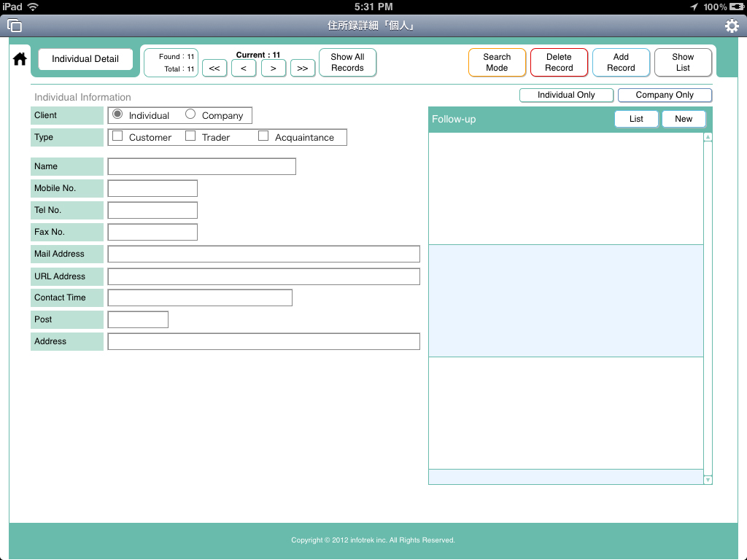Enable the Trader checkbox

coord(190,136)
